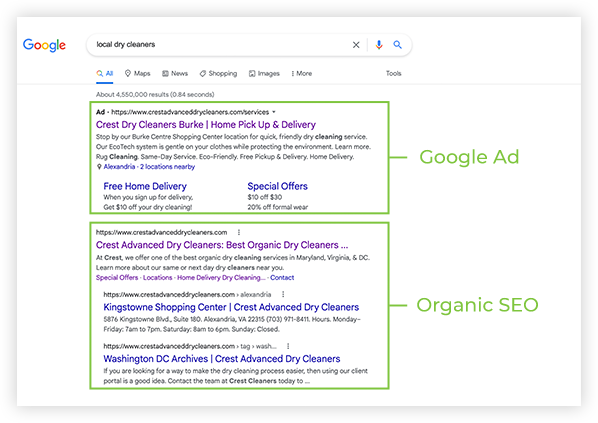
Task: Click the Contact sublink
Action: point(282,278)
